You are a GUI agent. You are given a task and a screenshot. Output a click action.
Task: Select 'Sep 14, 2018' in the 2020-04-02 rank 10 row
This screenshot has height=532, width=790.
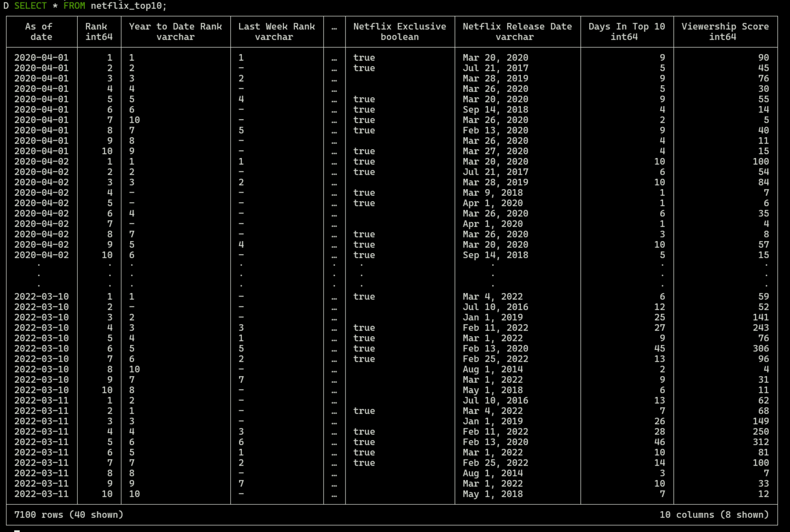[x=495, y=255]
